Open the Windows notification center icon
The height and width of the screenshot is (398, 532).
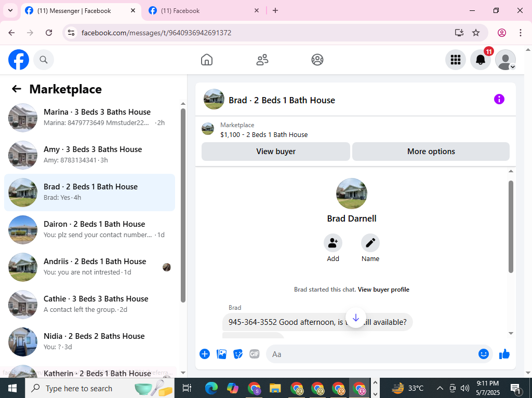tap(516, 389)
